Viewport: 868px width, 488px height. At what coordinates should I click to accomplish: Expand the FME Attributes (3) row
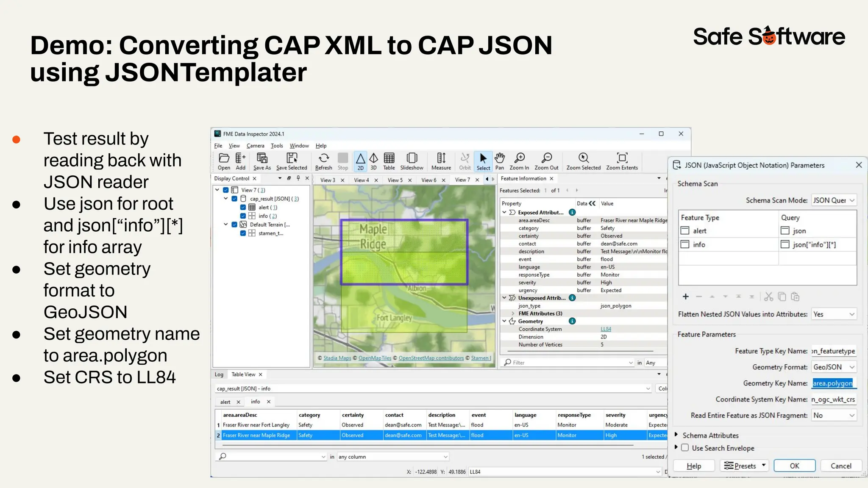(513, 313)
